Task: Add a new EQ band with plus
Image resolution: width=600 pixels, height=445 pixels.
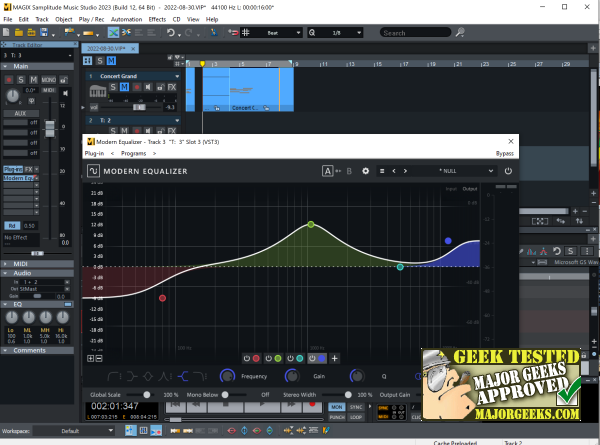Action: tap(334, 359)
